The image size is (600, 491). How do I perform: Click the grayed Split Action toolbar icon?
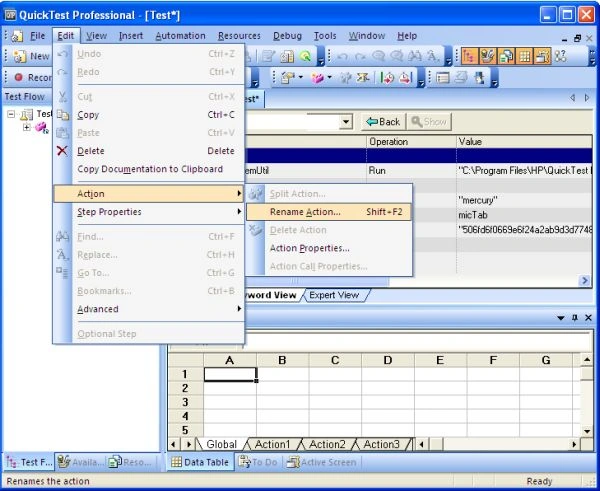346,78
